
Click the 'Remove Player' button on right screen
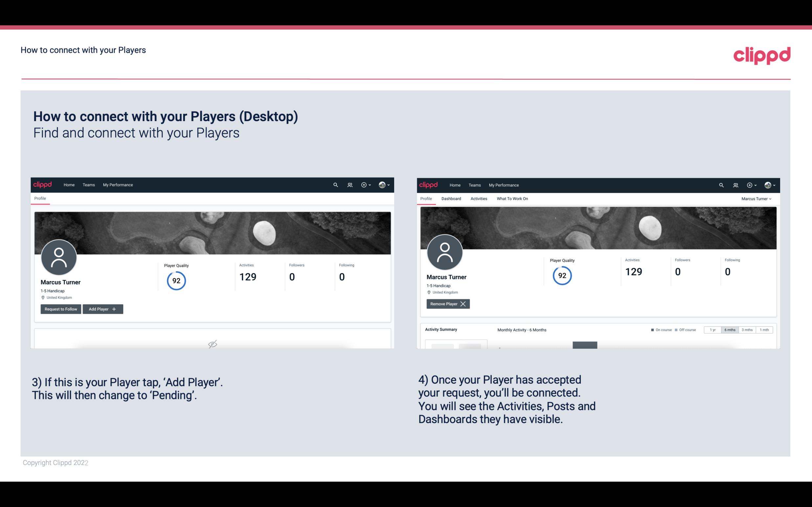pos(447,304)
